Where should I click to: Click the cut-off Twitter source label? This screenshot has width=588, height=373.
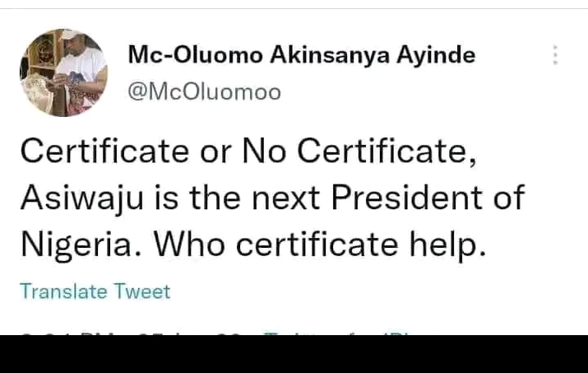337,333
